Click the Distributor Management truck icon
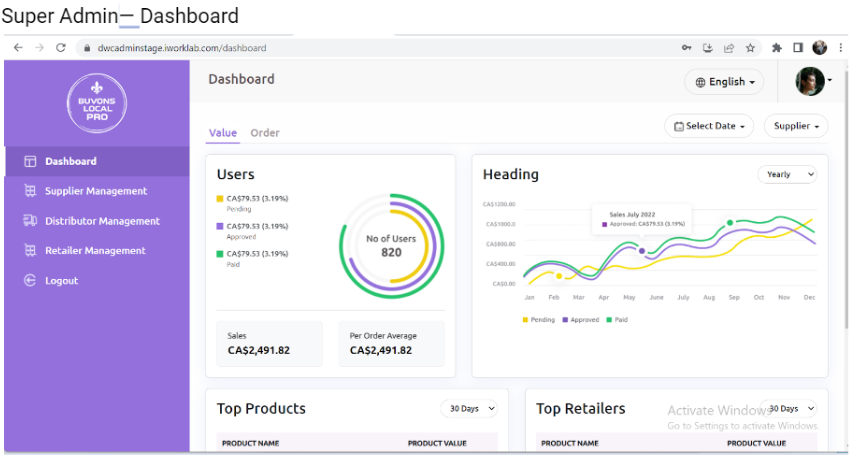The height and width of the screenshot is (462, 852). [x=30, y=221]
